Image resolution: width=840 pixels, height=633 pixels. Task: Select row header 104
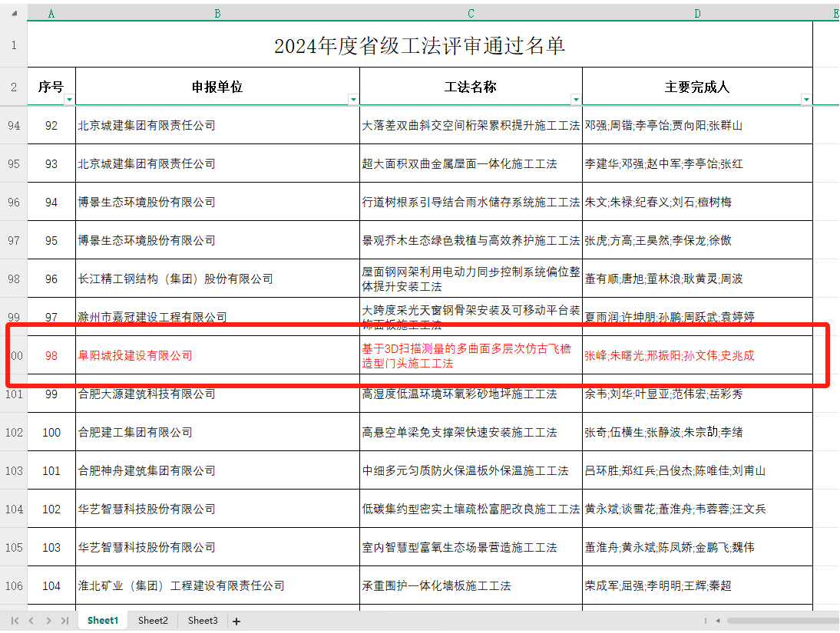tap(14, 509)
